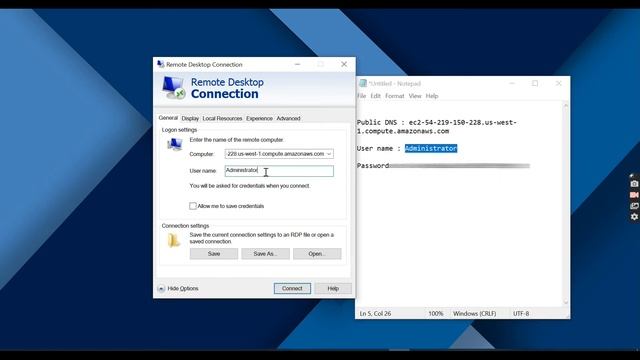This screenshot has height=360, width=640.
Task: Click the Help button in Remote Desktop
Action: pyautogui.click(x=333, y=289)
